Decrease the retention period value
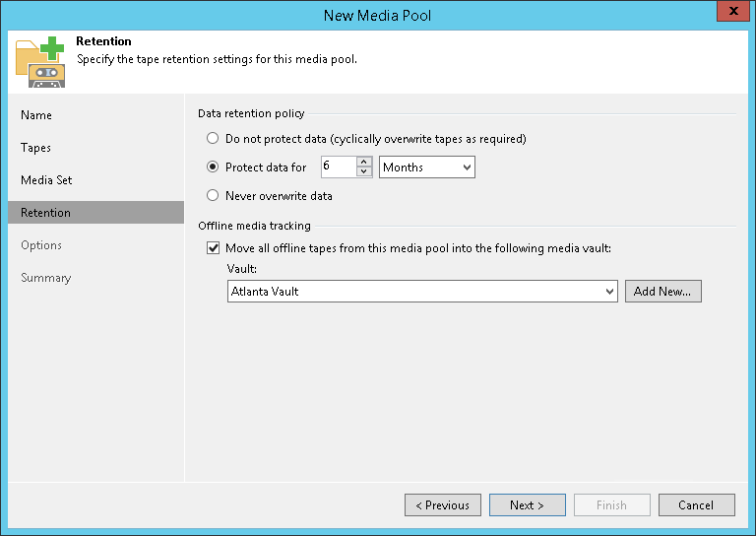The image size is (756, 536). [364, 172]
